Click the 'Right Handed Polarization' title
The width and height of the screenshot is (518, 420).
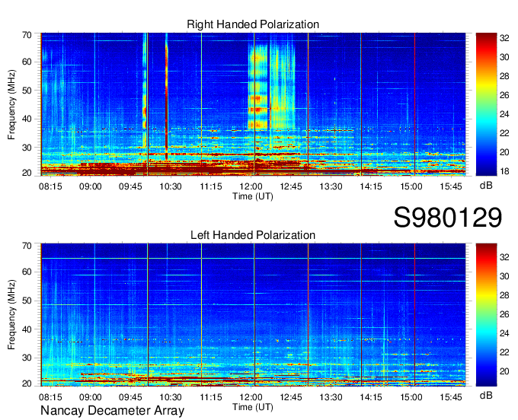253,24
